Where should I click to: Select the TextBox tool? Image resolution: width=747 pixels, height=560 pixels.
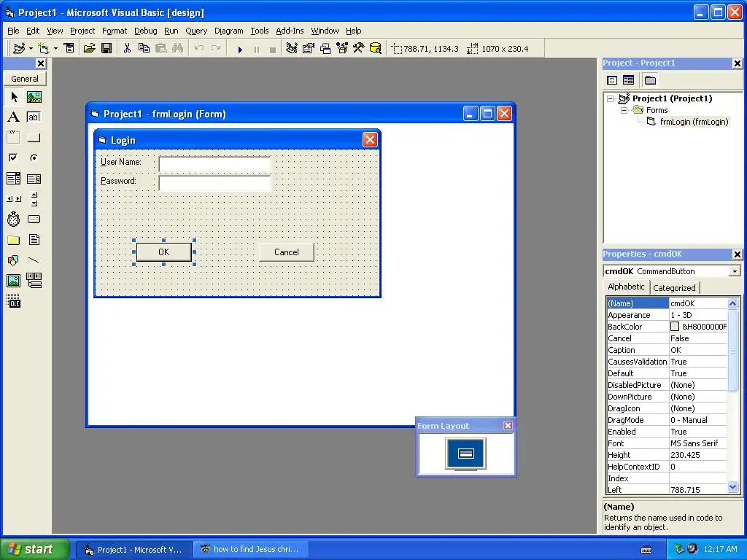point(34,117)
